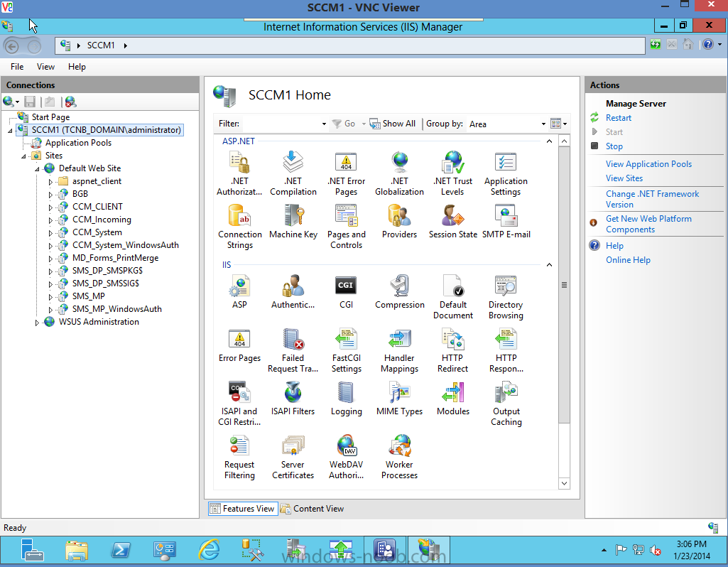Open ISAPI and CGI Restrictions feature
The width and height of the screenshot is (728, 567).
coord(239,404)
